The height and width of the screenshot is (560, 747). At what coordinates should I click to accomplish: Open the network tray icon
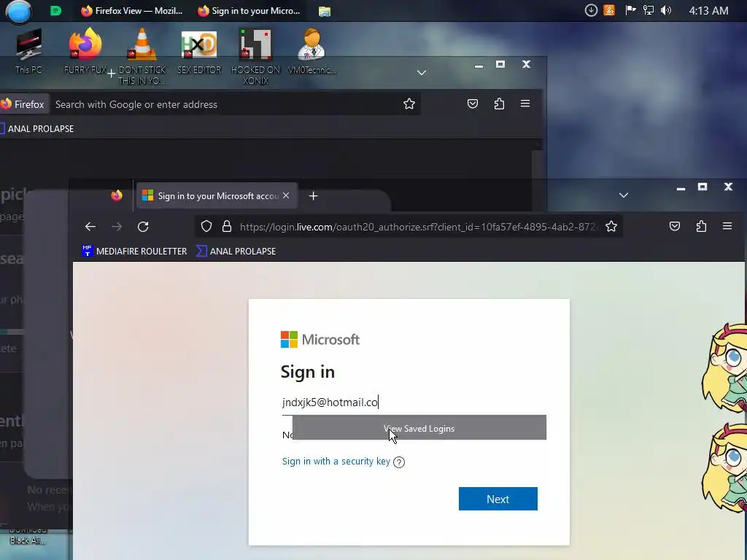click(648, 10)
